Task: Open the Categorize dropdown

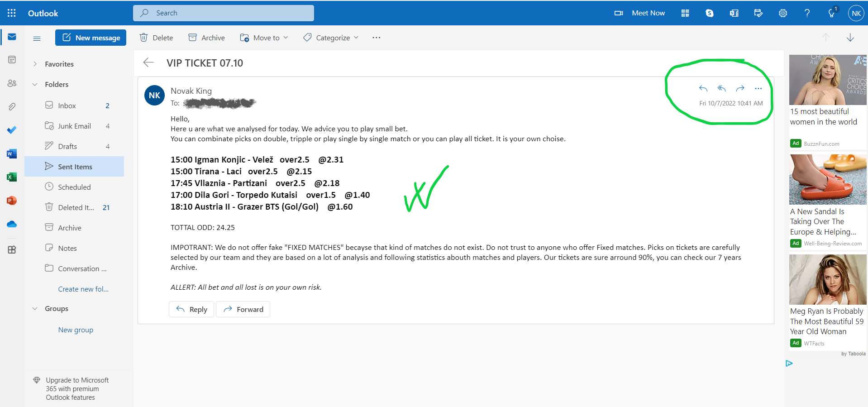Action: (x=331, y=38)
